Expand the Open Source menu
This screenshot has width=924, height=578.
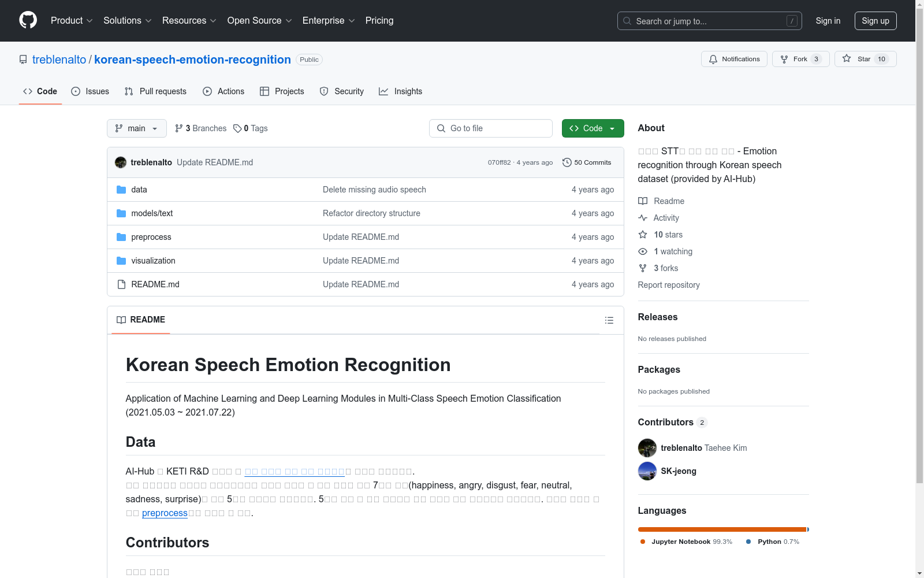click(x=260, y=20)
